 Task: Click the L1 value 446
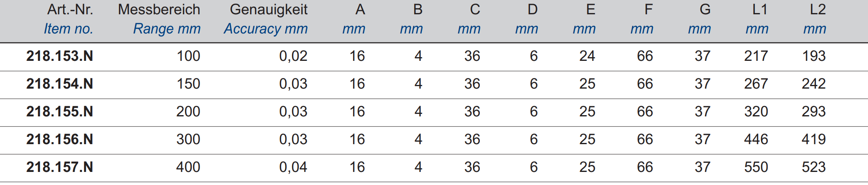(756, 139)
